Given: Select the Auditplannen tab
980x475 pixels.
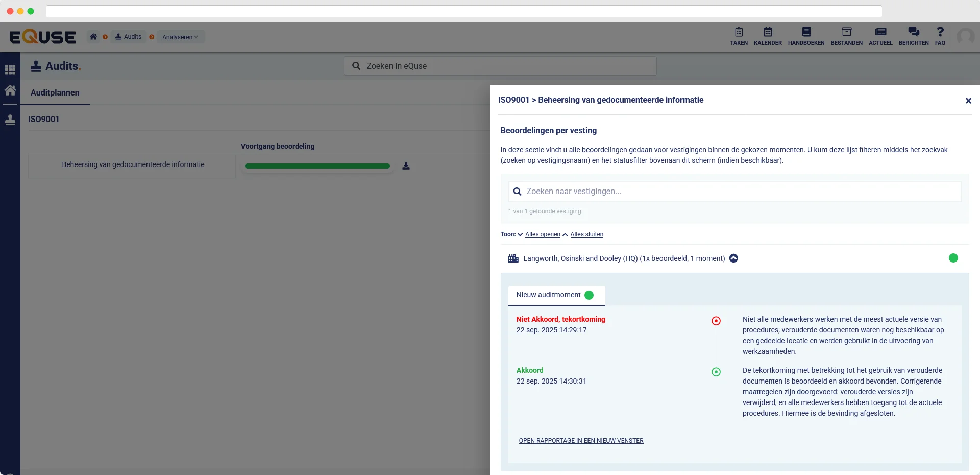Looking at the screenshot, I should coord(55,93).
